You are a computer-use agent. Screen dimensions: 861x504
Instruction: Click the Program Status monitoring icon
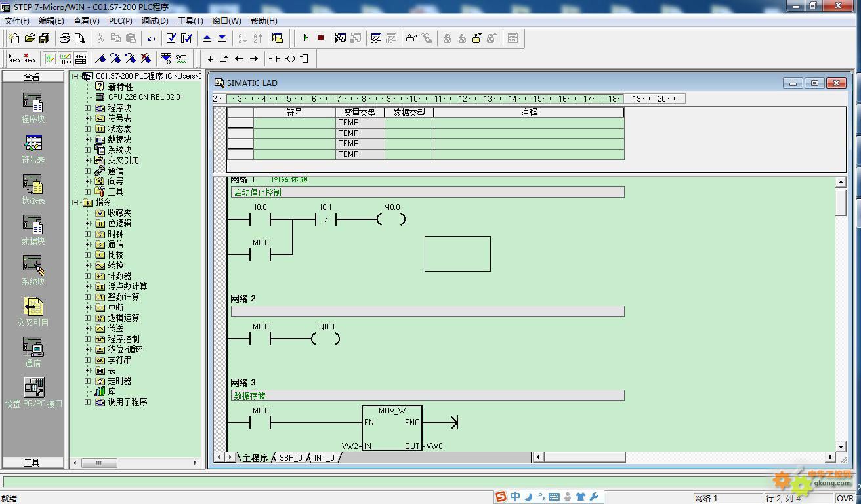pos(341,38)
